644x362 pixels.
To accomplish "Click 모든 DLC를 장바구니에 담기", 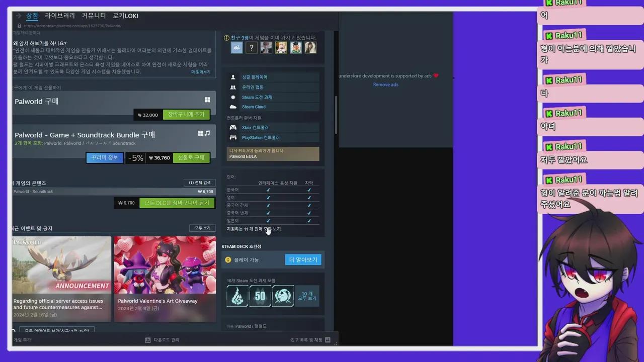I will (177, 203).
